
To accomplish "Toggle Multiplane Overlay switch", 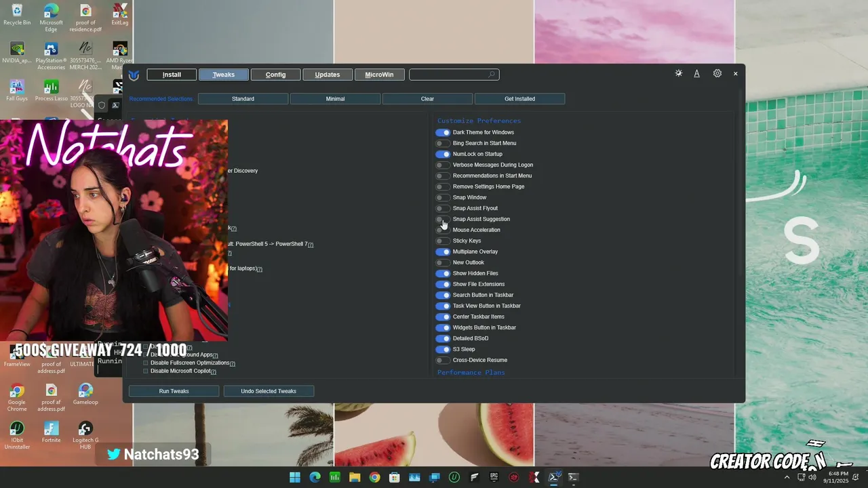I will [x=443, y=251].
